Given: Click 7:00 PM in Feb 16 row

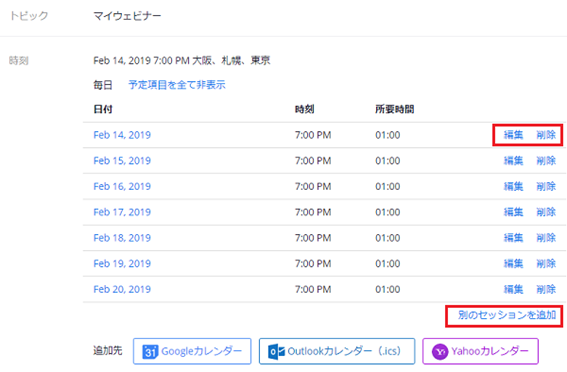Looking at the screenshot, I should [313, 186].
